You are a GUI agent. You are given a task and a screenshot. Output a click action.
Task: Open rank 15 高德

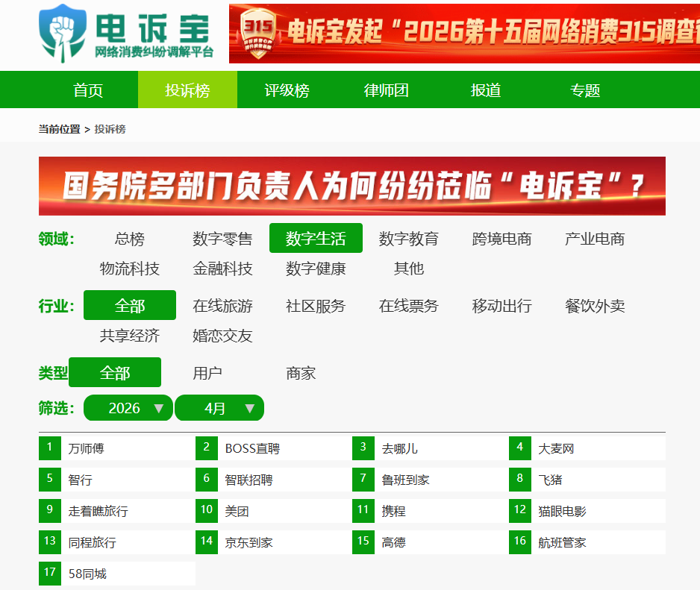click(431, 542)
